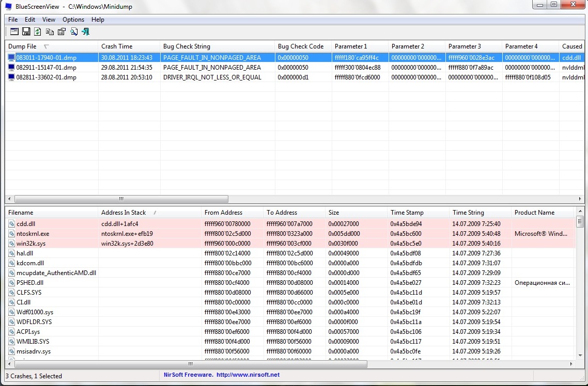
Task: Click the Crash Time column header
Action: [x=117, y=46]
